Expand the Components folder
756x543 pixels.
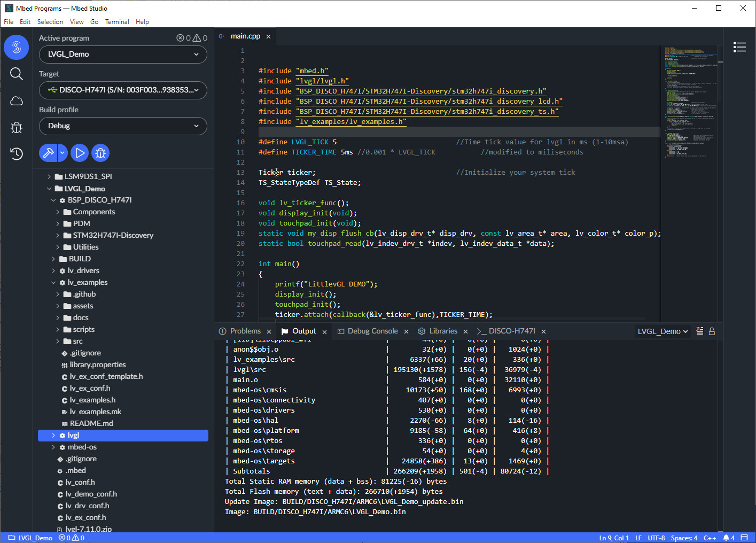[58, 212]
